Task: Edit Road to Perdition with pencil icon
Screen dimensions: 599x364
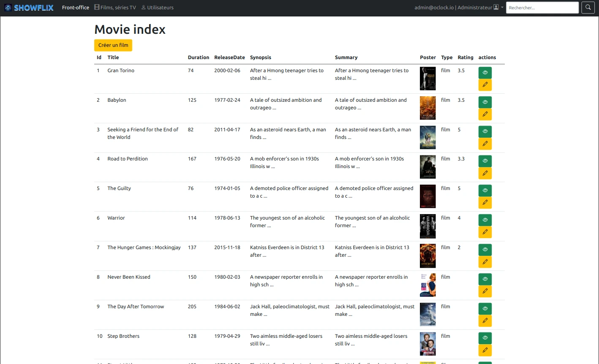Action: coord(485,173)
